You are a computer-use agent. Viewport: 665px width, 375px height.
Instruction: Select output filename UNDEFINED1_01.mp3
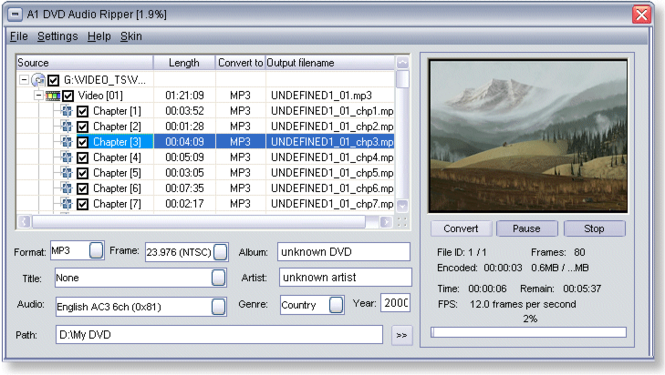click(321, 95)
